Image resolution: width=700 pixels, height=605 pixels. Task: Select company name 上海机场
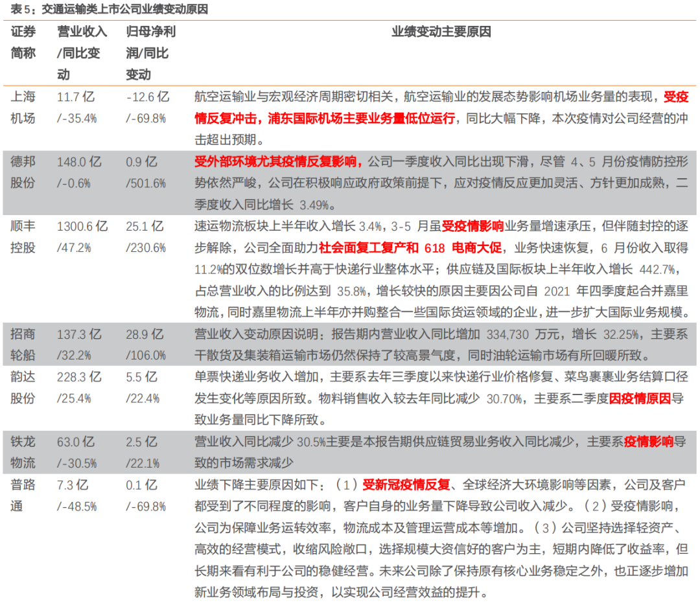(x=23, y=108)
